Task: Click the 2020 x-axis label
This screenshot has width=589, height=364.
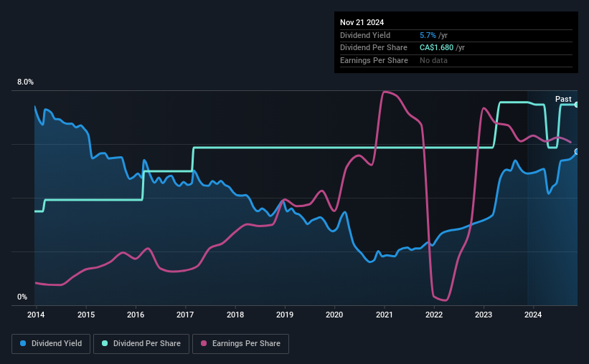Action: [x=334, y=315]
